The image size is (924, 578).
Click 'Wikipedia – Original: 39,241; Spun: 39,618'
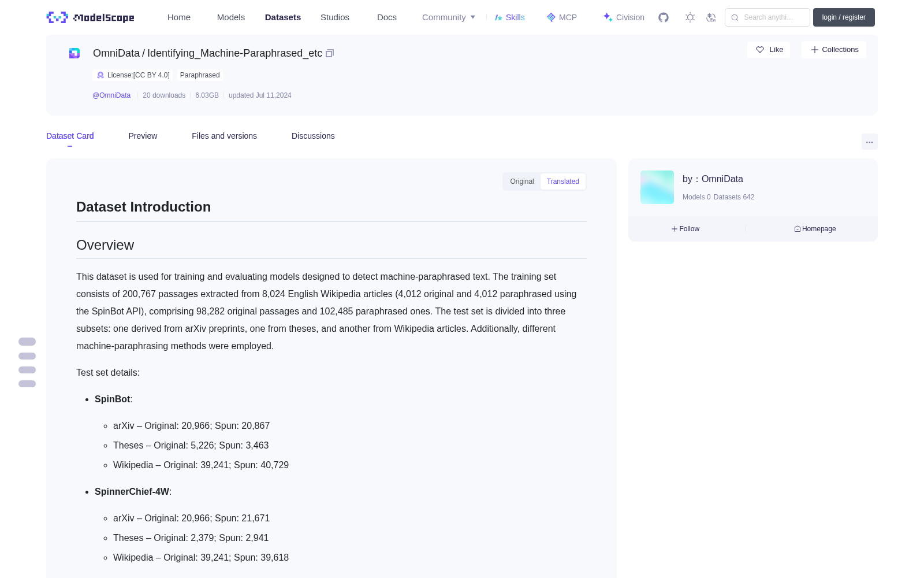[201, 558]
